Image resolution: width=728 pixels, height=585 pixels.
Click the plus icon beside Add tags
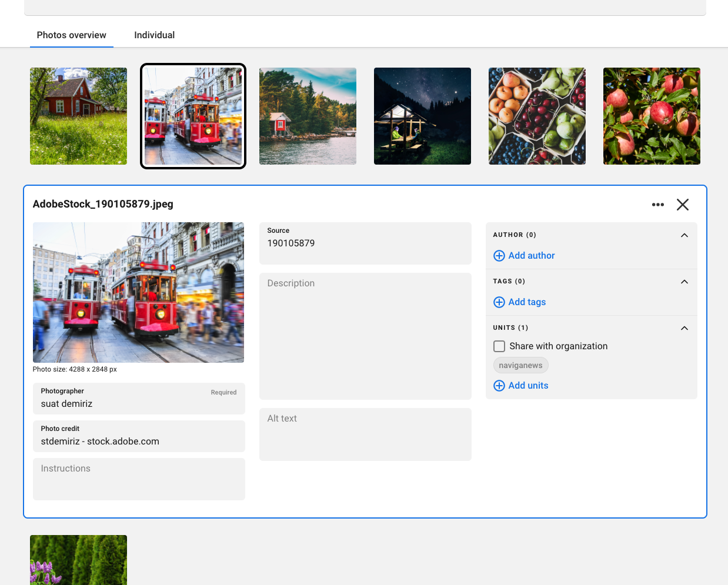[499, 302]
